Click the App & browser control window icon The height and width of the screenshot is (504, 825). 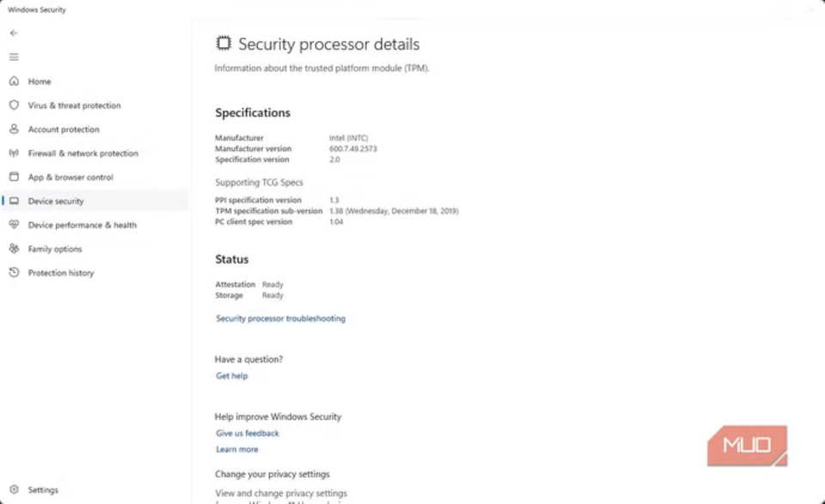pos(13,177)
